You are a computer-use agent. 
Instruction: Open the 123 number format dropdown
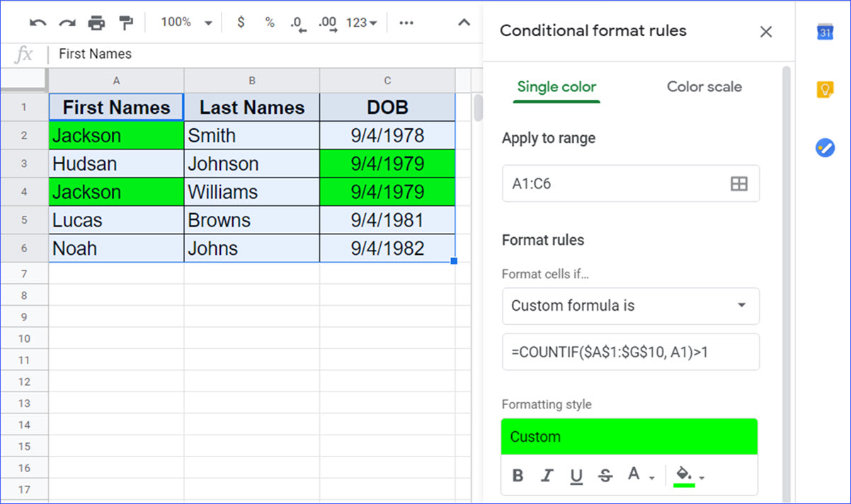[361, 22]
